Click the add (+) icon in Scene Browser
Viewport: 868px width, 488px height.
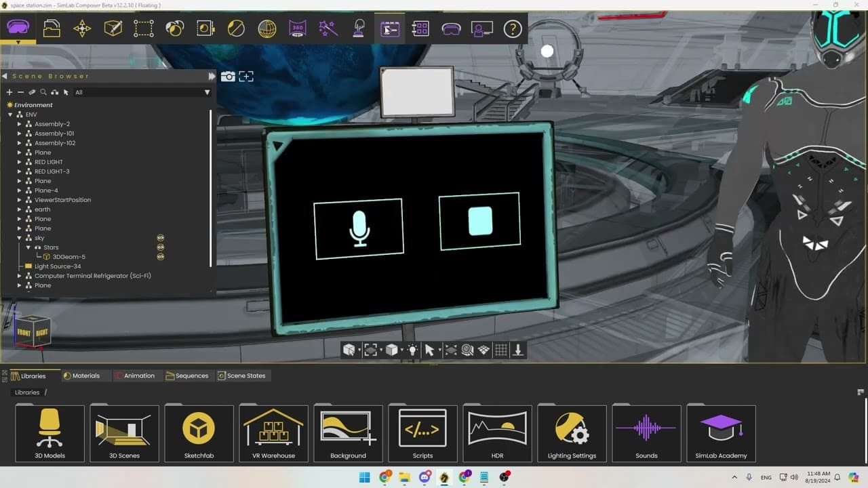9,91
